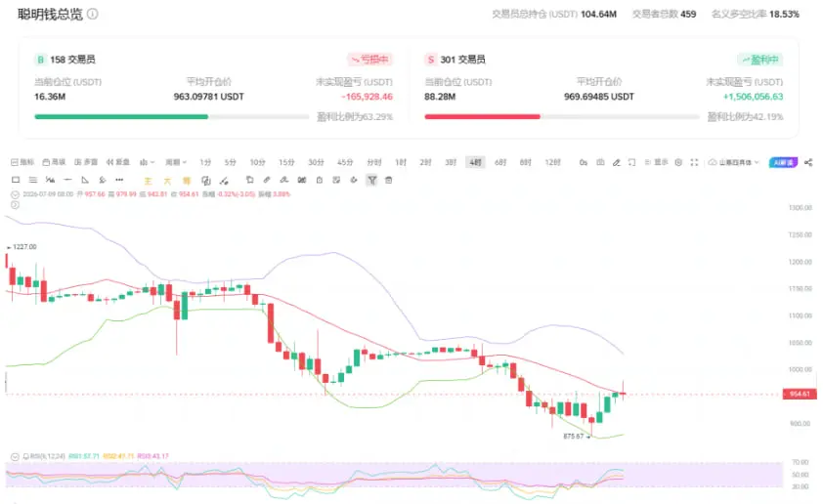This screenshot has width=823, height=504.
Task: Select the 6时 timeframe
Action: 500,162
